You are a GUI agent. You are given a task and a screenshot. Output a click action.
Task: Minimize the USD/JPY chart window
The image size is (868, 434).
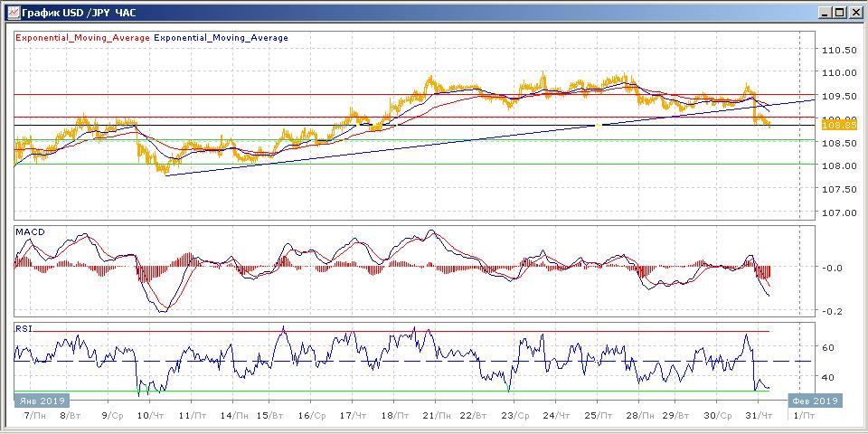[826, 12]
